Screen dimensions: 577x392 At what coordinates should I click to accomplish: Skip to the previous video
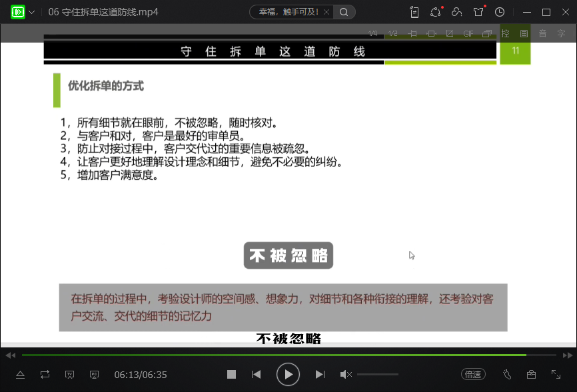point(256,375)
